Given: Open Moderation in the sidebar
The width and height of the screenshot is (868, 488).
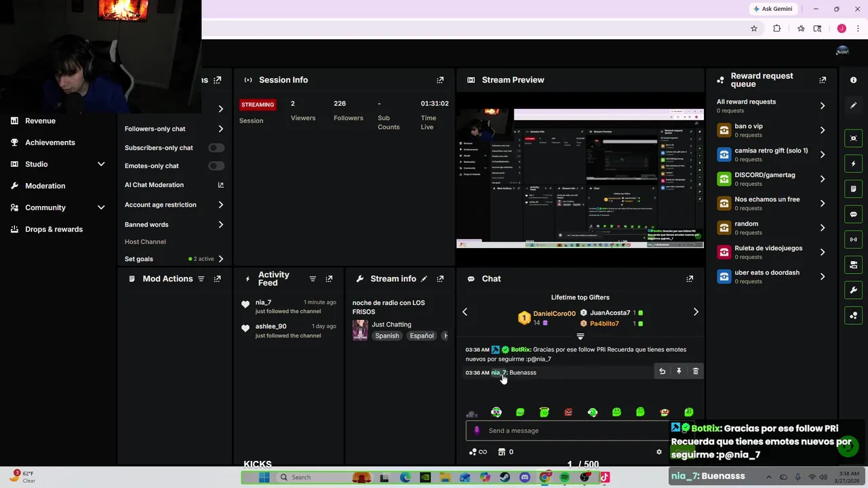Looking at the screenshot, I should tap(45, 186).
